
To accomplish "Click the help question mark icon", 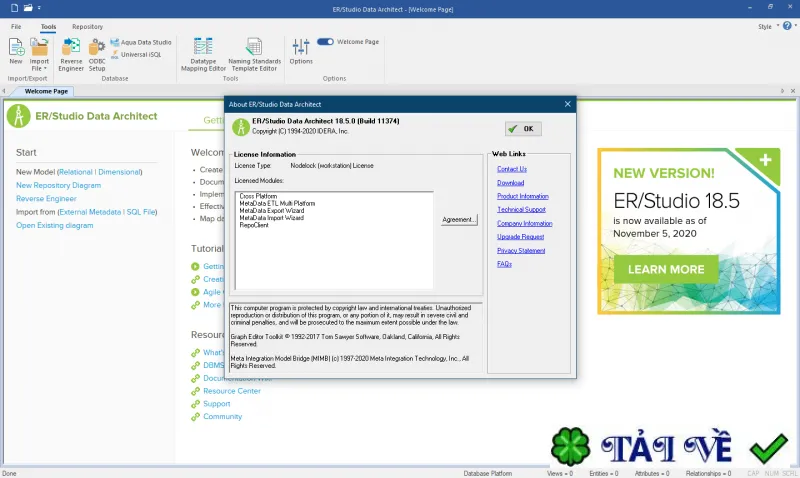I will pyautogui.click(x=787, y=26).
